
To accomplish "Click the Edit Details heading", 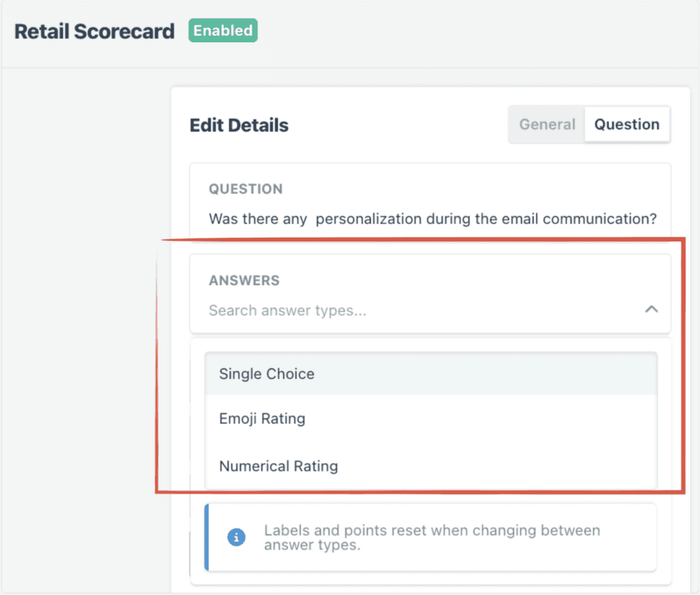I will [239, 125].
